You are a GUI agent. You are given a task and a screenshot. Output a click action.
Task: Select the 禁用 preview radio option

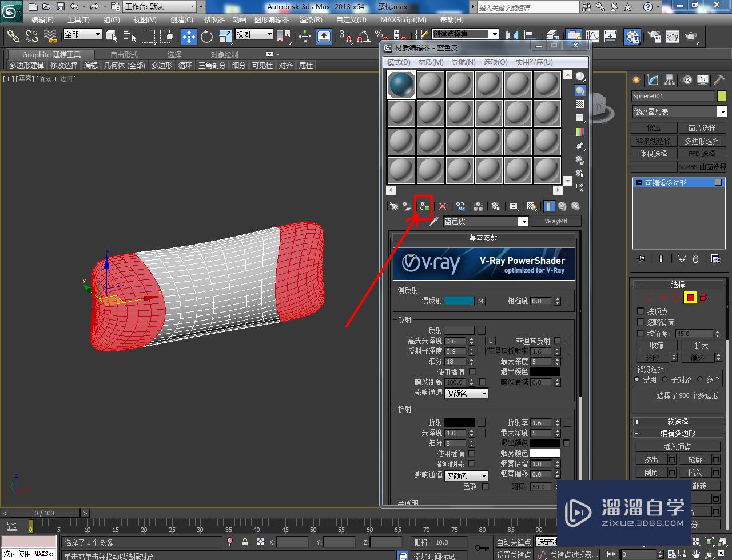tap(636, 379)
